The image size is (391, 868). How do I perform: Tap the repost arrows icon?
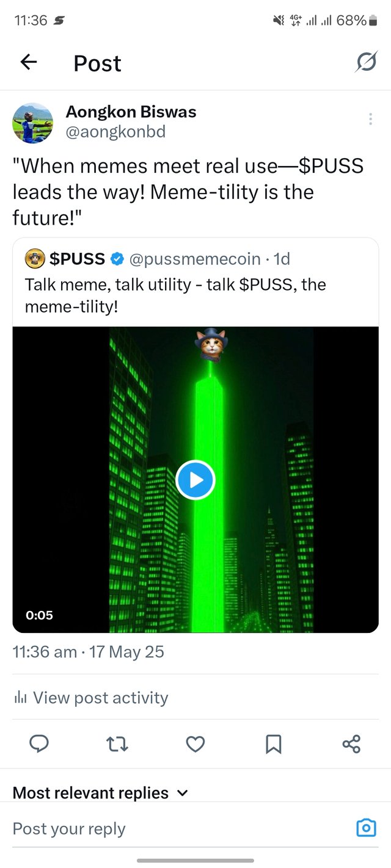[x=117, y=743]
